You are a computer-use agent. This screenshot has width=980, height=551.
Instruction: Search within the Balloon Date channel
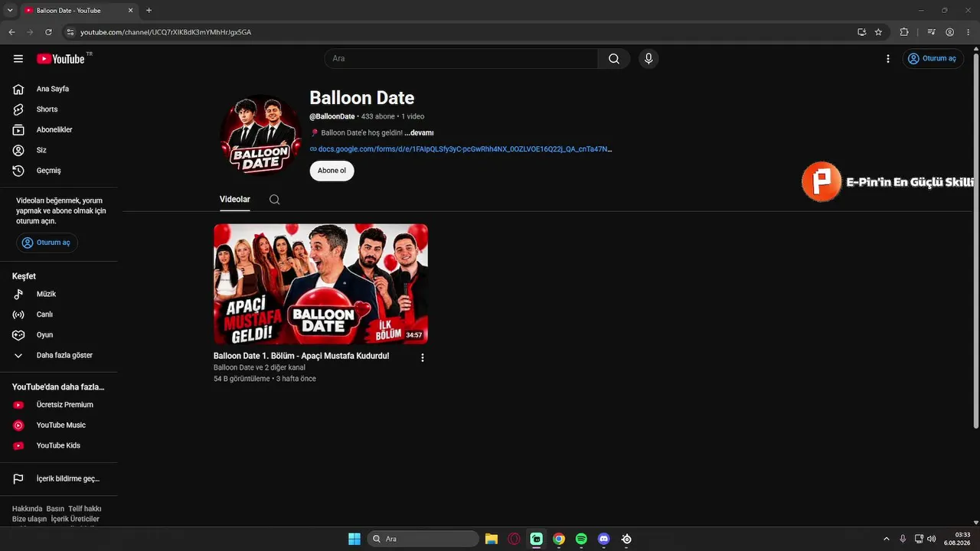click(x=274, y=200)
